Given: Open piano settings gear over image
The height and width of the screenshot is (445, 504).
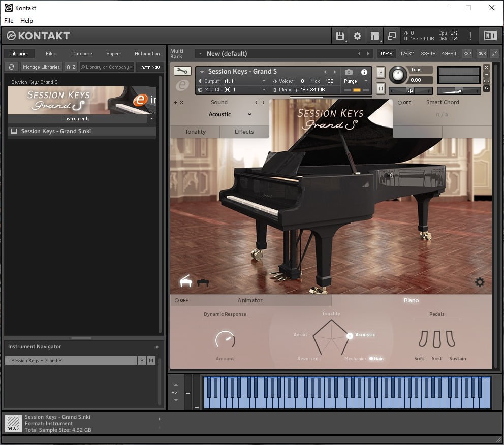Looking at the screenshot, I should [480, 282].
